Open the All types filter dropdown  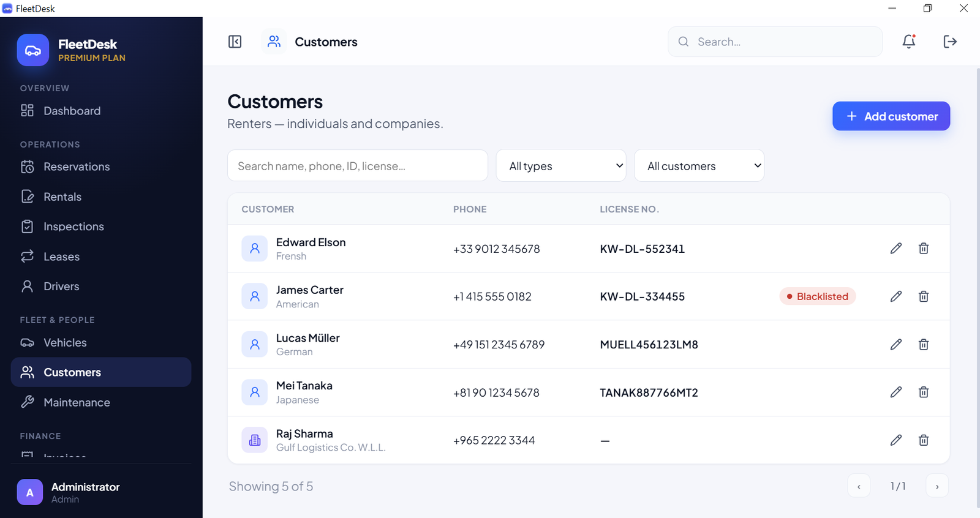(561, 166)
